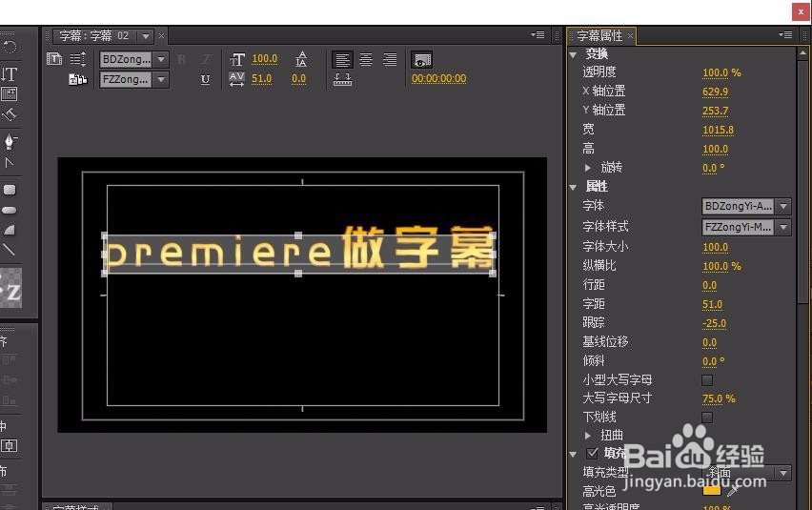Edit leading value 0.0 in toolbar

point(299,79)
